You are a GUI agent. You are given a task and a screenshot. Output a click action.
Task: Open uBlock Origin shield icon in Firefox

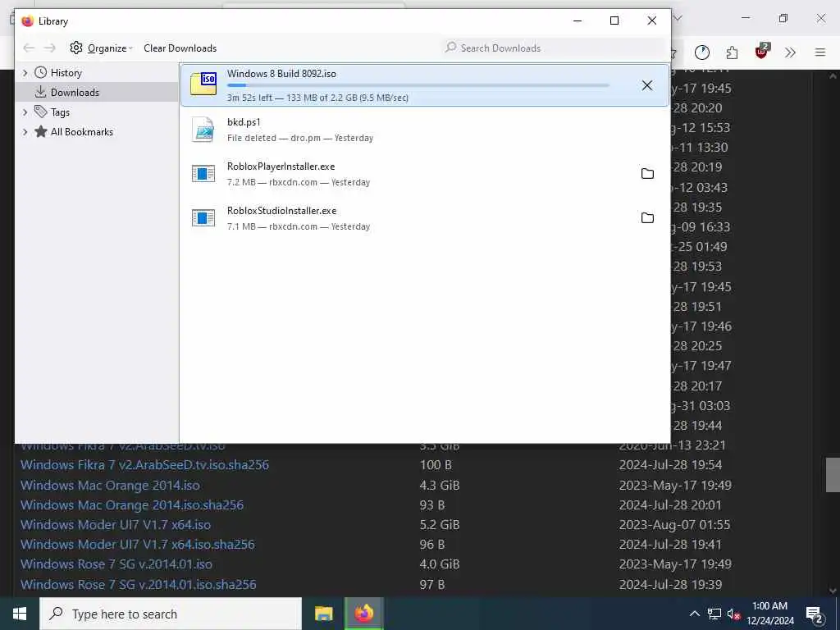762,52
